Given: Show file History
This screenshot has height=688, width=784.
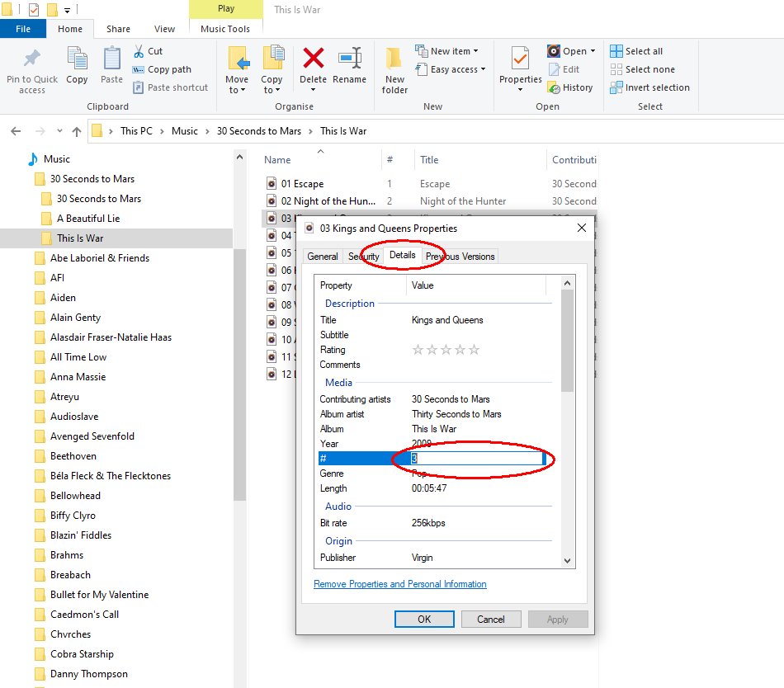Looking at the screenshot, I should coord(570,87).
